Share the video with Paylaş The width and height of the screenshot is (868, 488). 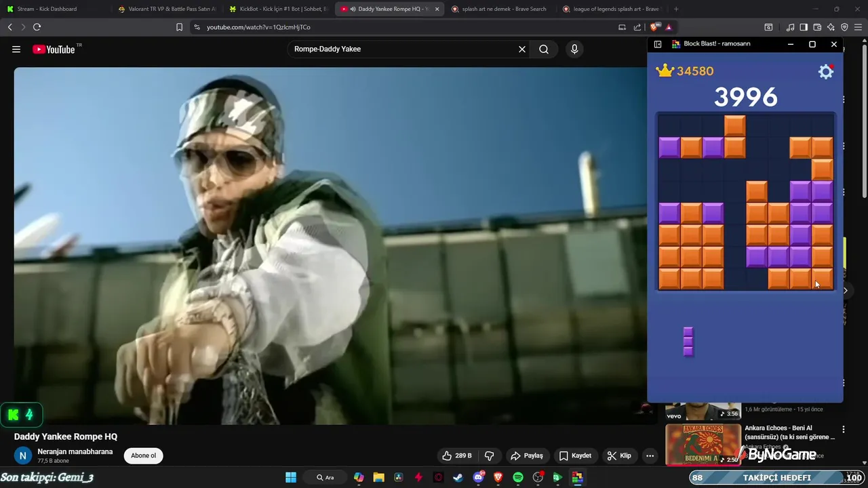tap(527, 455)
